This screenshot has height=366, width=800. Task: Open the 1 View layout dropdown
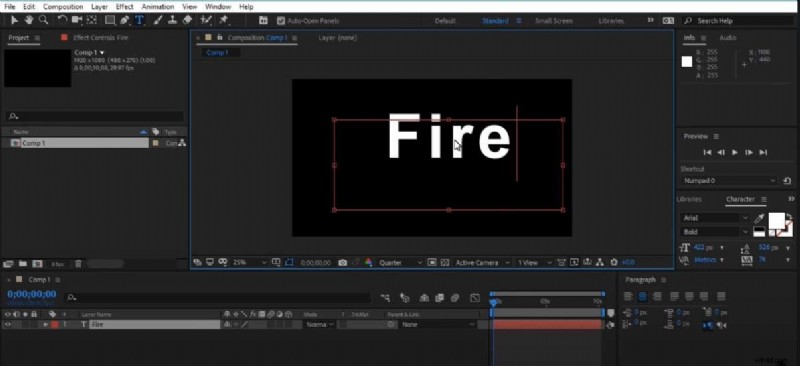coord(534,262)
